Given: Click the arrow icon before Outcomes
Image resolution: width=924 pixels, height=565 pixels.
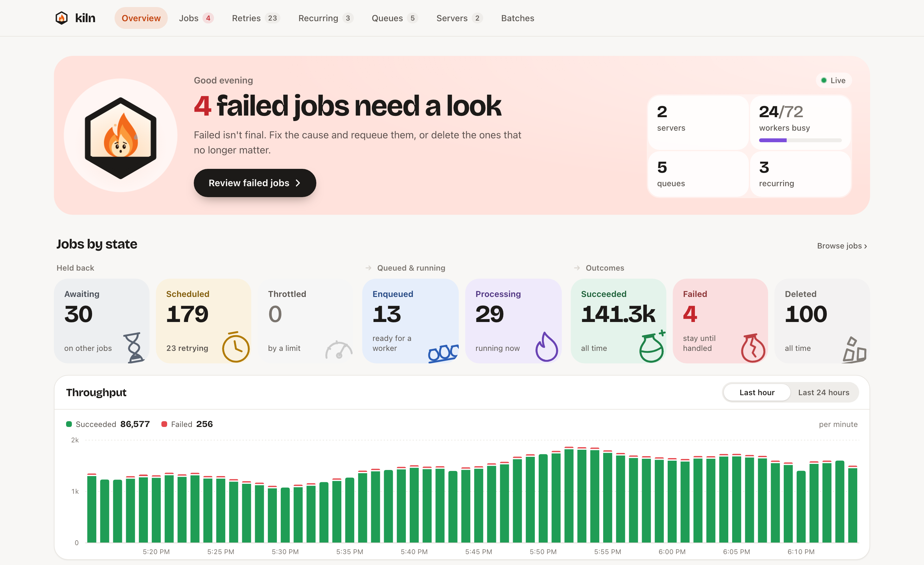Looking at the screenshot, I should pyautogui.click(x=577, y=268).
